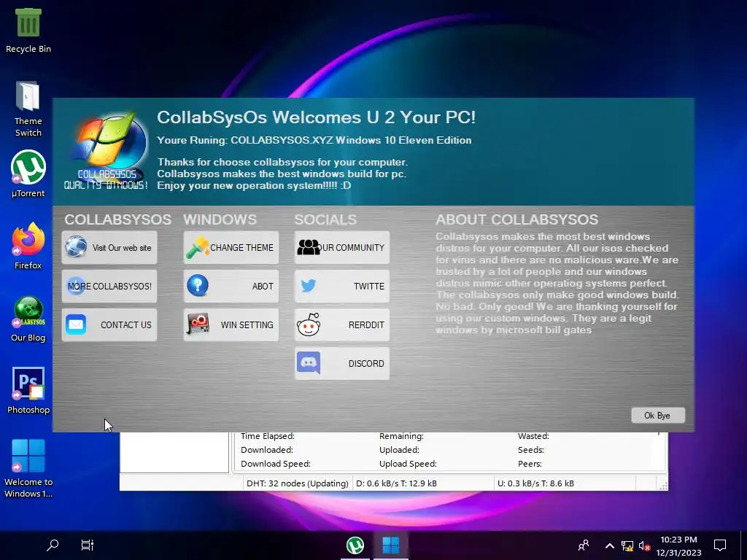Click the ABOUT COLLABSYSOS heading
747x560 pixels.
[516, 219]
